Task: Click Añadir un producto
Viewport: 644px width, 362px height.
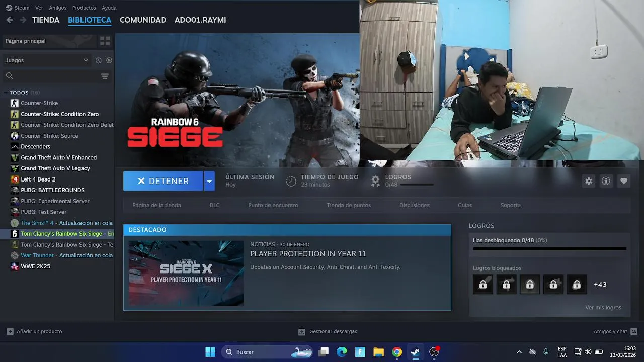Action: click(x=34, y=331)
